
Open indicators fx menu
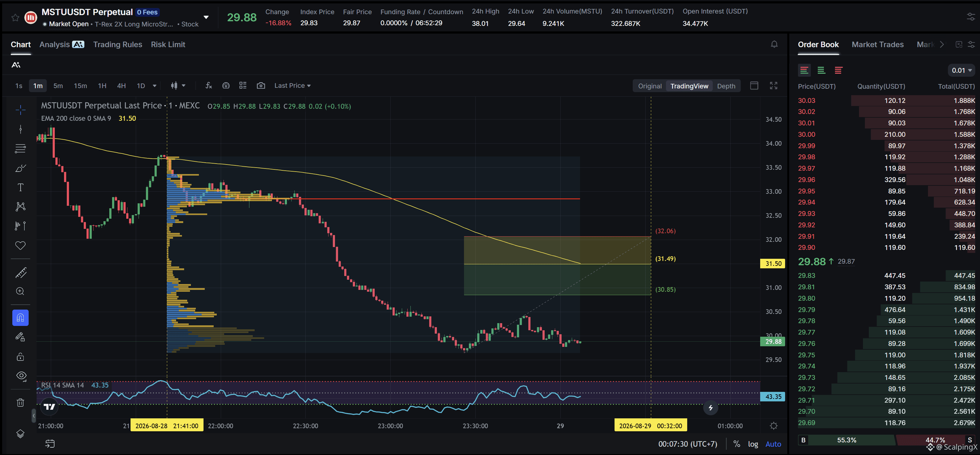point(208,86)
